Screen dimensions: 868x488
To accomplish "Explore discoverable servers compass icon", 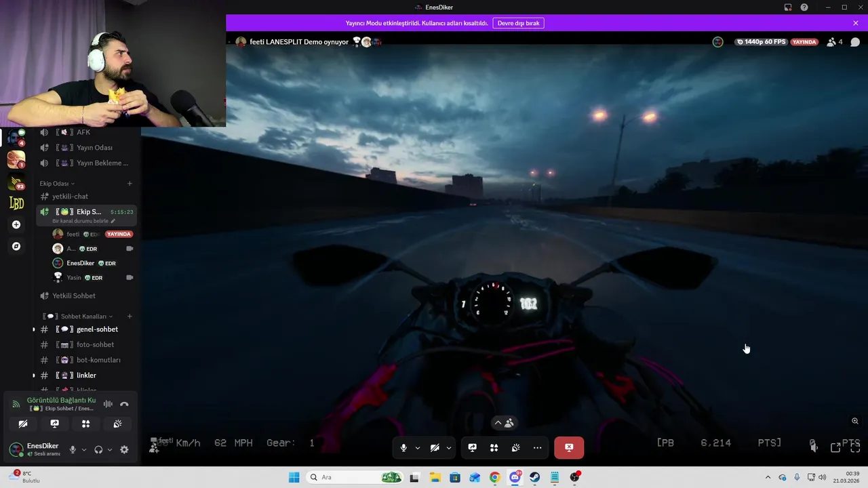I will (16, 246).
